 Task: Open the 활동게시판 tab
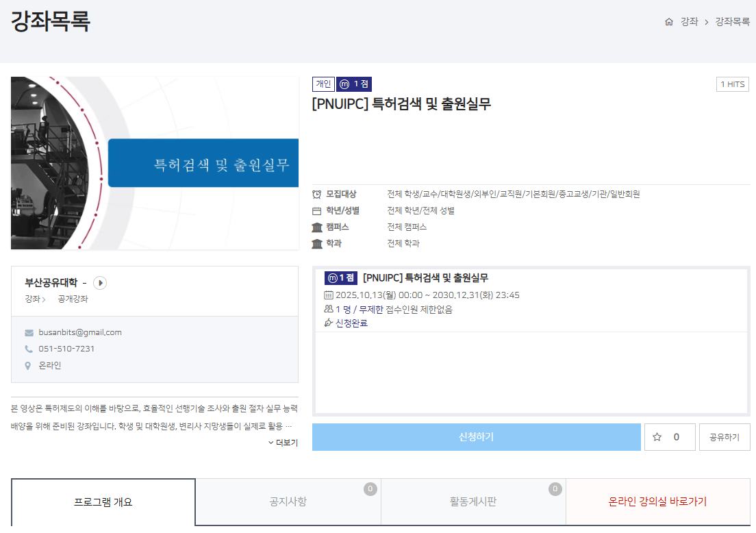[x=473, y=502]
